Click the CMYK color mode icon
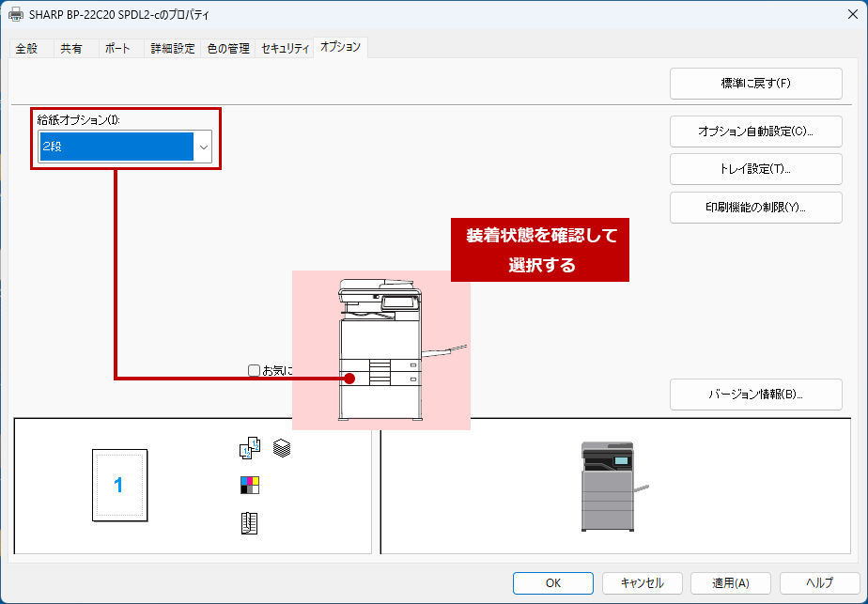This screenshot has height=604, width=868. pyautogui.click(x=249, y=485)
